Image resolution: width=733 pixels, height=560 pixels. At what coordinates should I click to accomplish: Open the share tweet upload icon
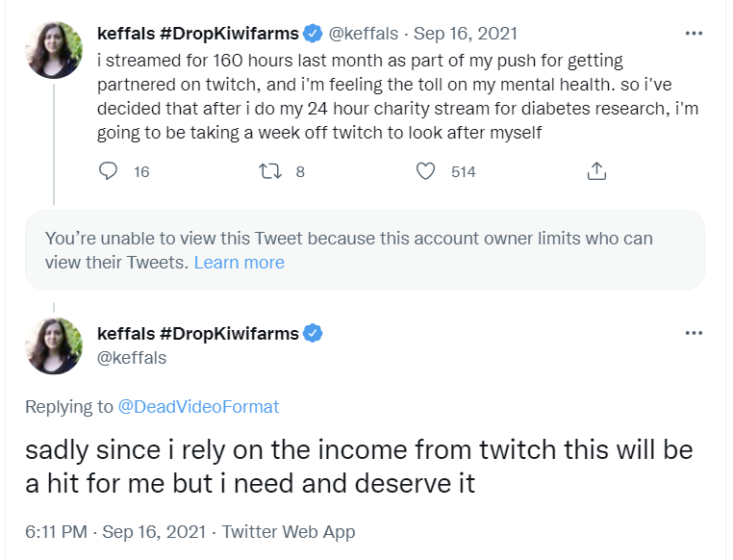click(596, 171)
